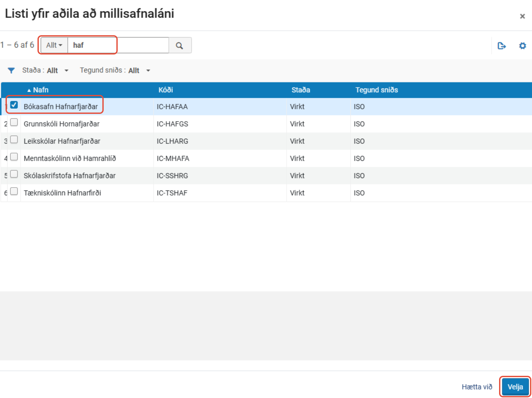Open the export list icon
Viewport: 532px width, 398px height.
(502, 46)
